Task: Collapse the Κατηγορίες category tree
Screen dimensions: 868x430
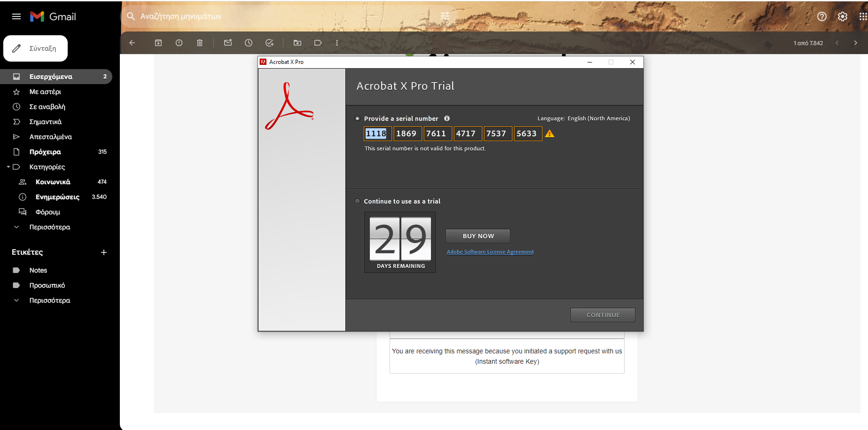Action: (8, 167)
